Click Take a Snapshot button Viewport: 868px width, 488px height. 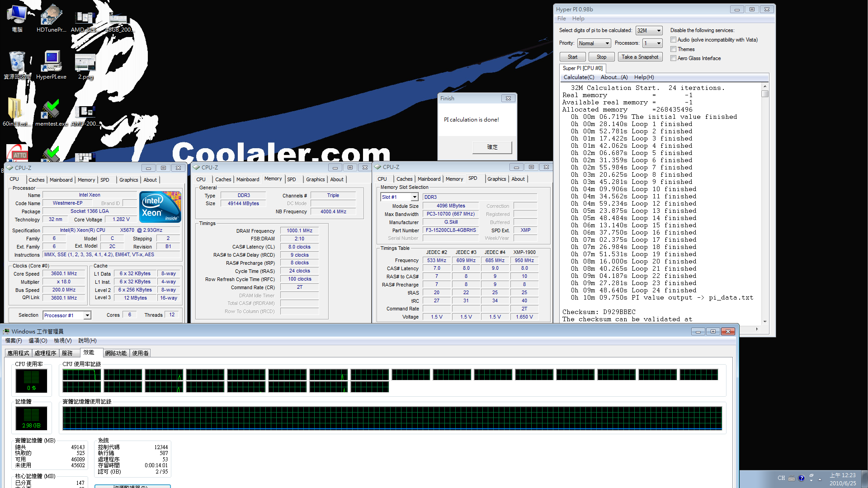(640, 57)
